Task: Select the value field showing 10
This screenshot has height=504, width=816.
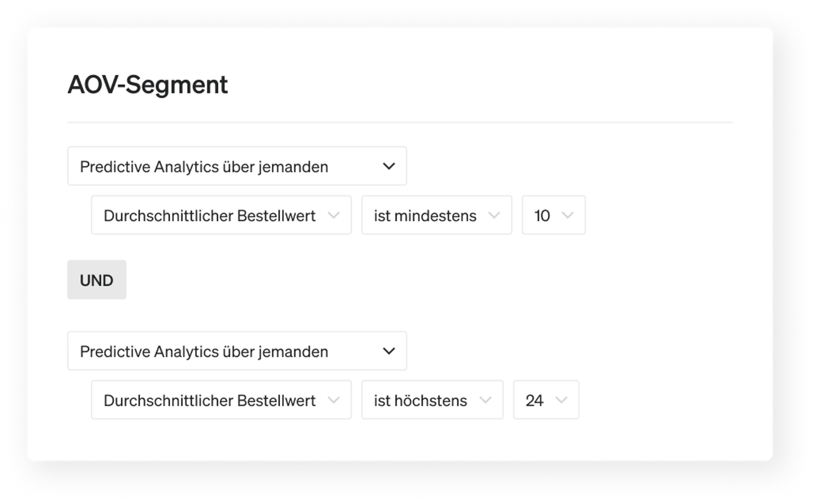Action: pyautogui.click(x=554, y=215)
